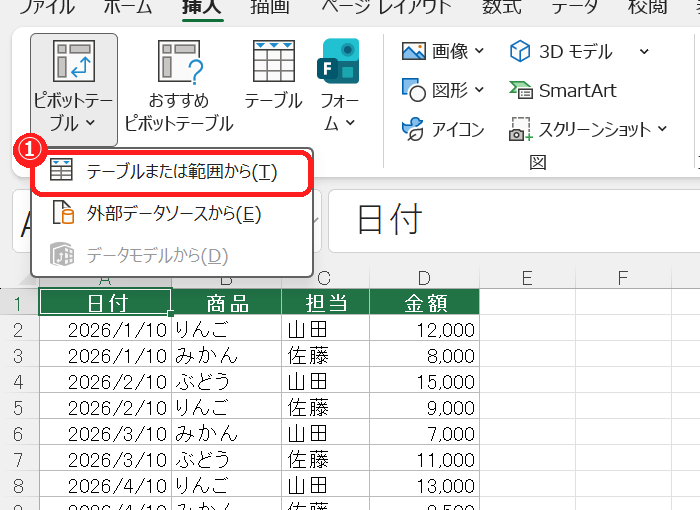The image size is (700, 510).
Task: Switch to the ホーム ribbon tab
Action: tap(128, 7)
